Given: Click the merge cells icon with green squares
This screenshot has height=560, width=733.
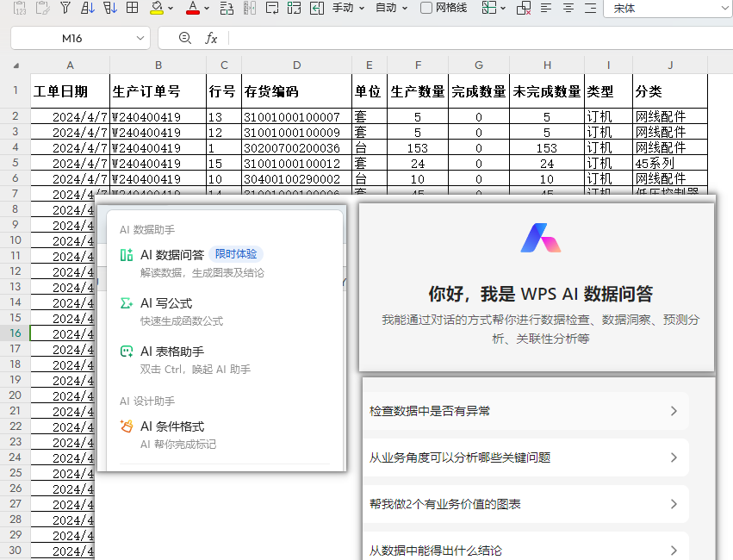Looking at the screenshot, I should 294,8.
